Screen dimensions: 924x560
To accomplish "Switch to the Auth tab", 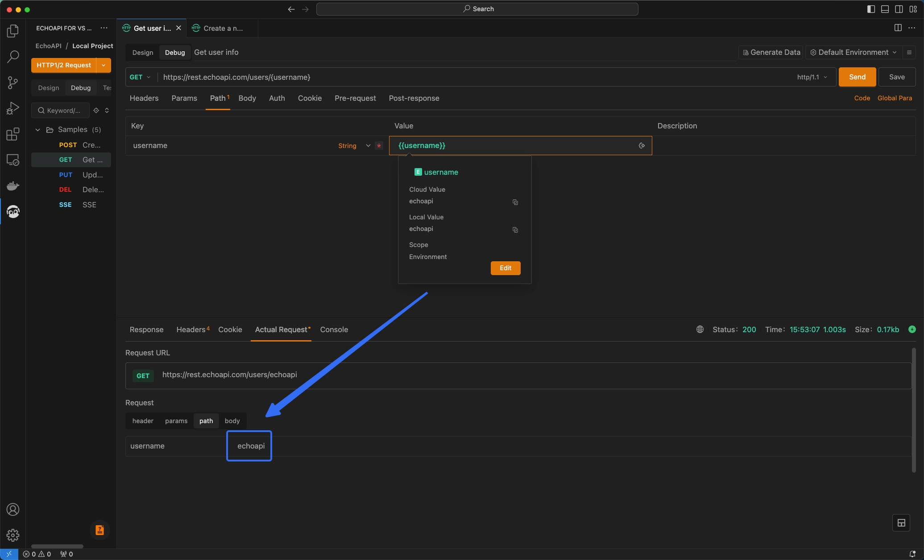I will [277, 98].
